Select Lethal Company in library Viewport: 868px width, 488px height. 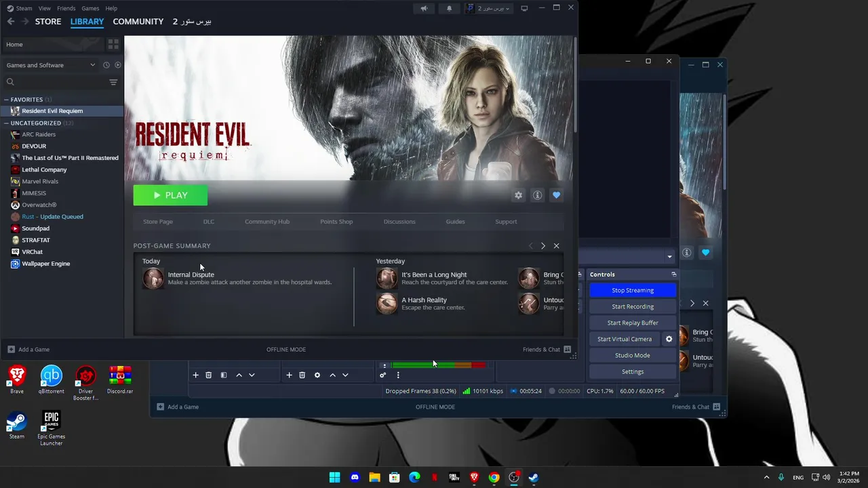click(x=44, y=170)
